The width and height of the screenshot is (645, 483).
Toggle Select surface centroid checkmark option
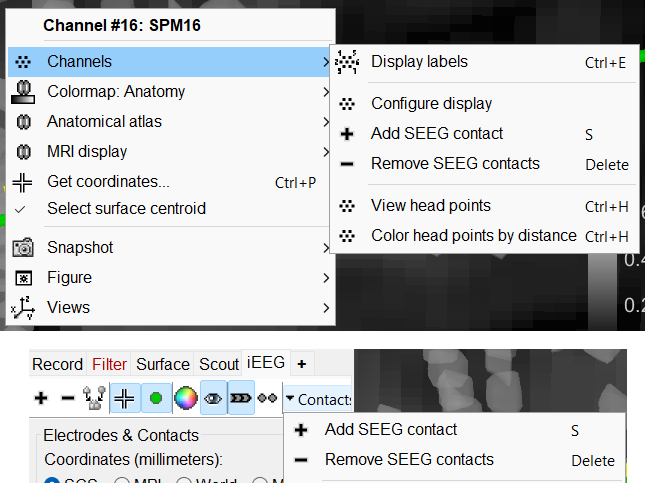point(126,208)
